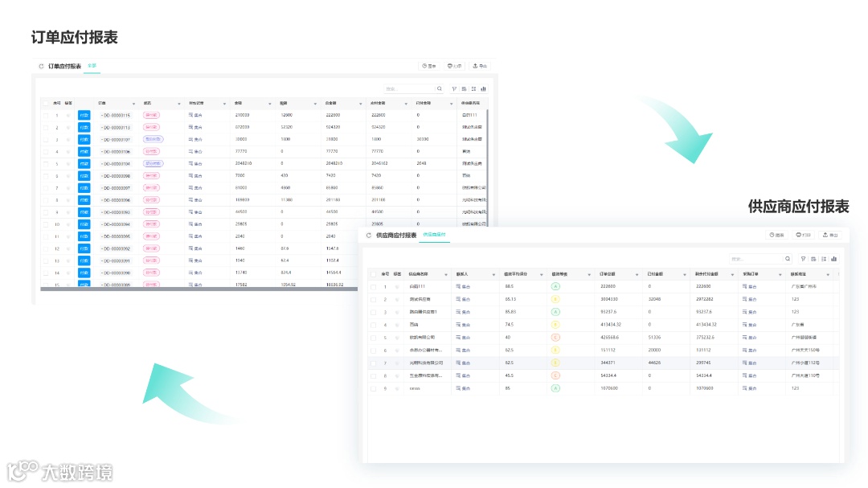
Task: Tick checkbox for supplier 白昭111
Action: 373,286
